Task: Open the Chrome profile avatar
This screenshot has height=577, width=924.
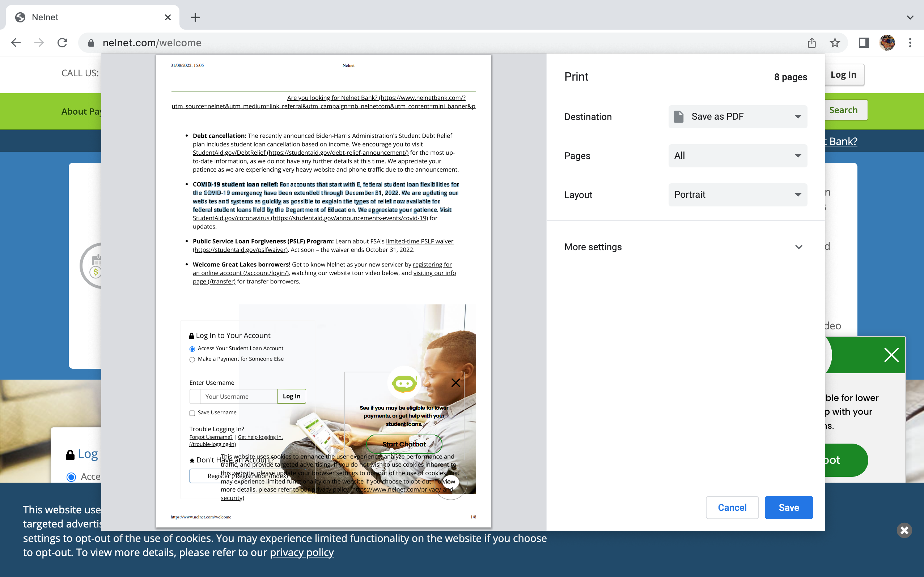Action: [887, 43]
